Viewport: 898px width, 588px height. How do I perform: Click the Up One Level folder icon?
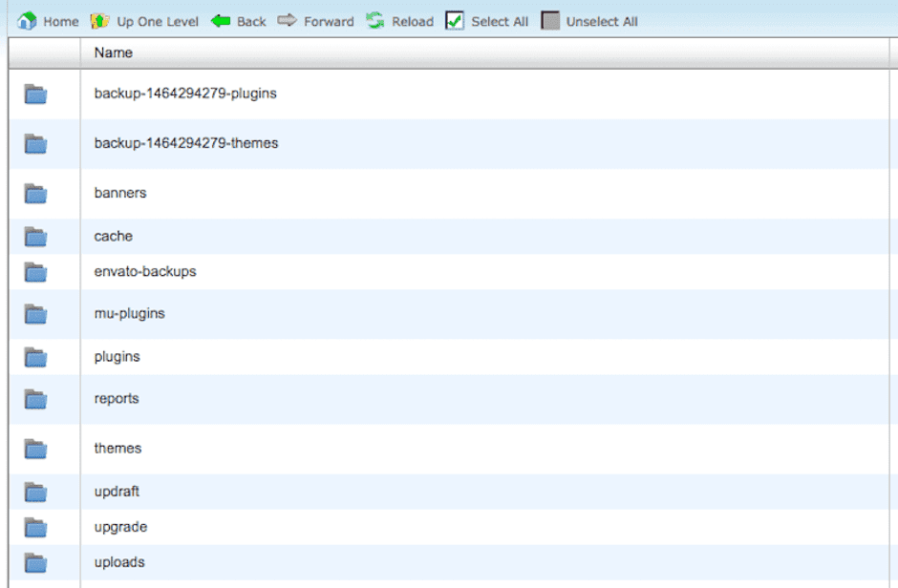[x=99, y=21]
